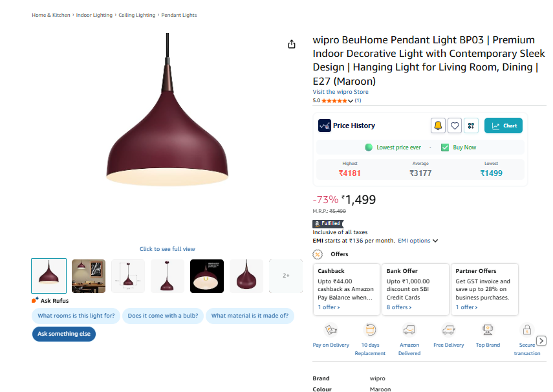The image size is (553, 392).
Task: Toggle the Buy Now checkbox indicator
Action: pyautogui.click(x=445, y=147)
